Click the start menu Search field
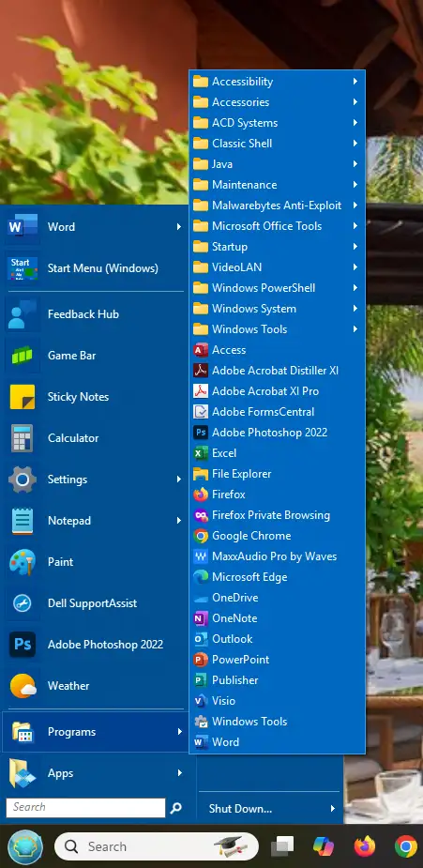Screen dimensions: 423x868 click(x=85, y=808)
